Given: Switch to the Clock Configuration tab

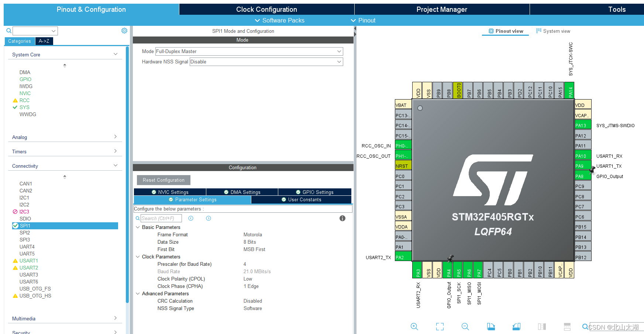Looking at the screenshot, I should coord(266,9).
